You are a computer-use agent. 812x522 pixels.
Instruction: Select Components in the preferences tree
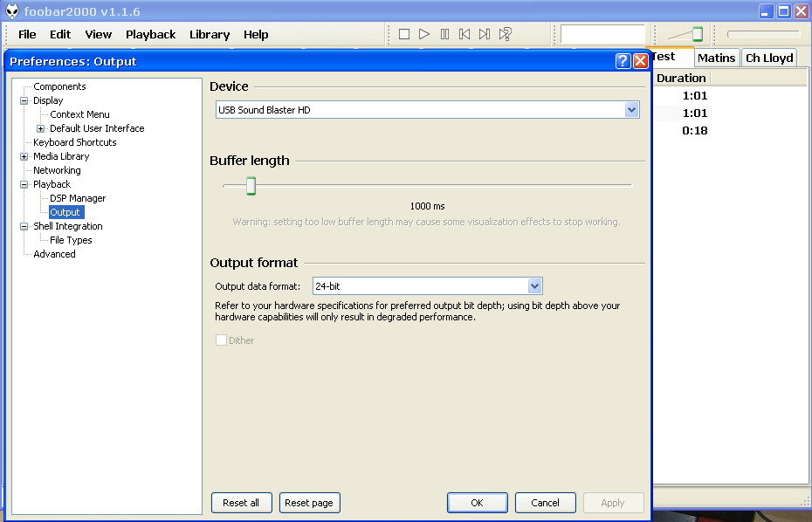[x=59, y=86]
